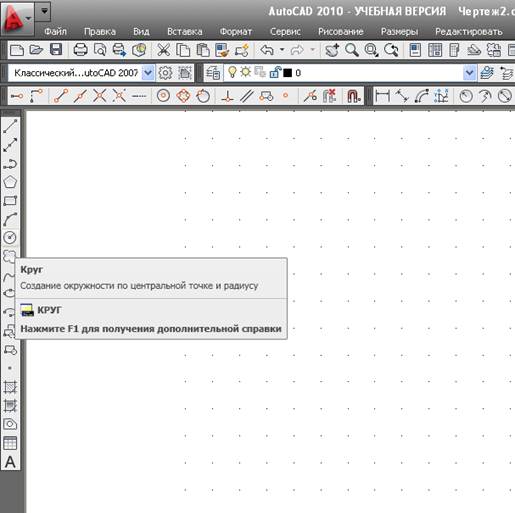Screen dimensions: 515x513
Task: Create a new drawing with the New icon
Action: coord(17,50)
